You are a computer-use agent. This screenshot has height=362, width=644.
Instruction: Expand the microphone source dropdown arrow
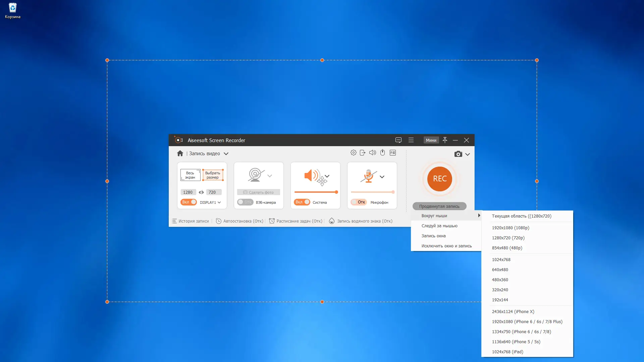tap(382, 177)
